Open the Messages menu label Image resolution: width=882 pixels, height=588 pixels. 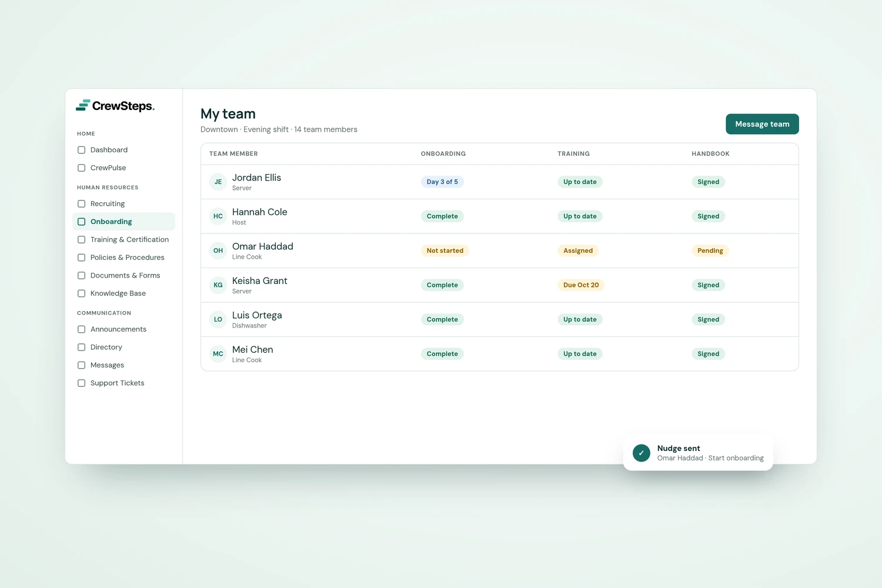coord(107,365)
